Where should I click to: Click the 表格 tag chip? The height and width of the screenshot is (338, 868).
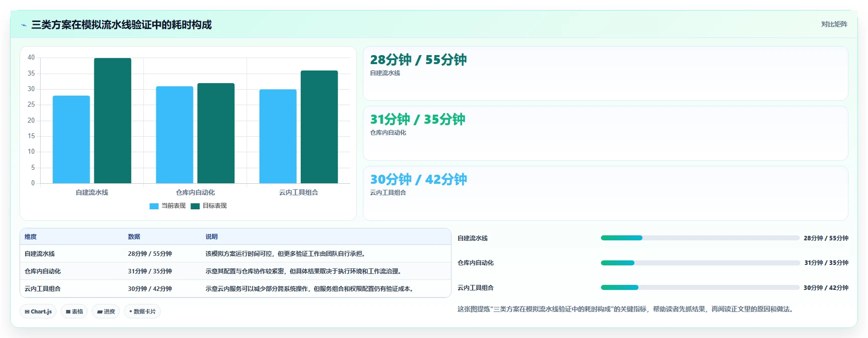[x=74, y=311]
